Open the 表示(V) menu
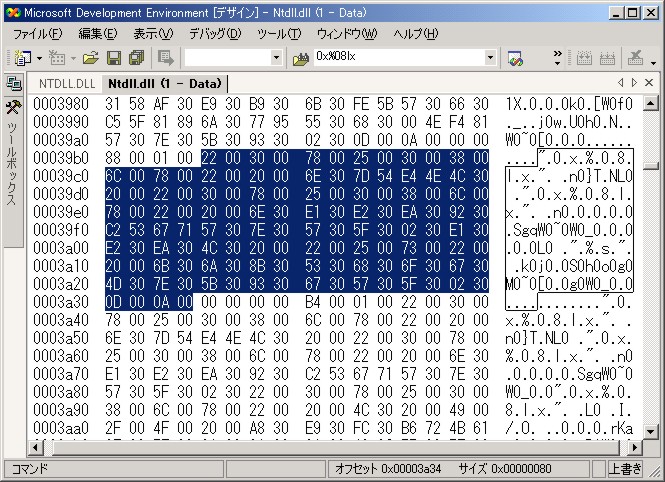Screen dimensions: 665x482 (153, 33)
